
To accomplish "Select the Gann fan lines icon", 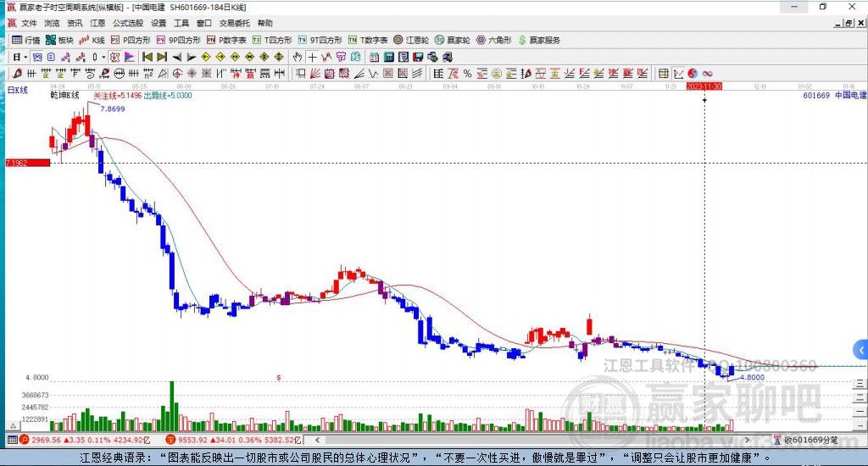I will pos(315,74).
